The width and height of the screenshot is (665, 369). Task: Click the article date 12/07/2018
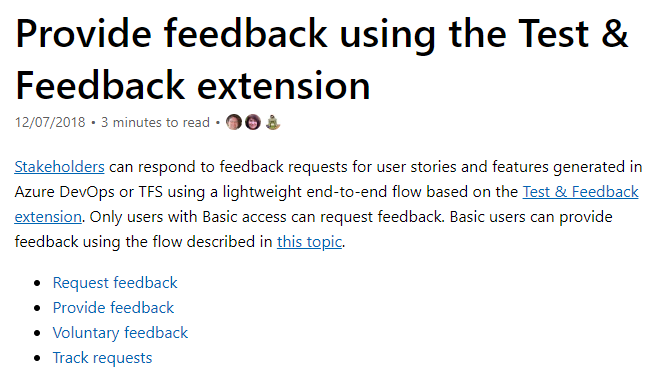point(50,123)
